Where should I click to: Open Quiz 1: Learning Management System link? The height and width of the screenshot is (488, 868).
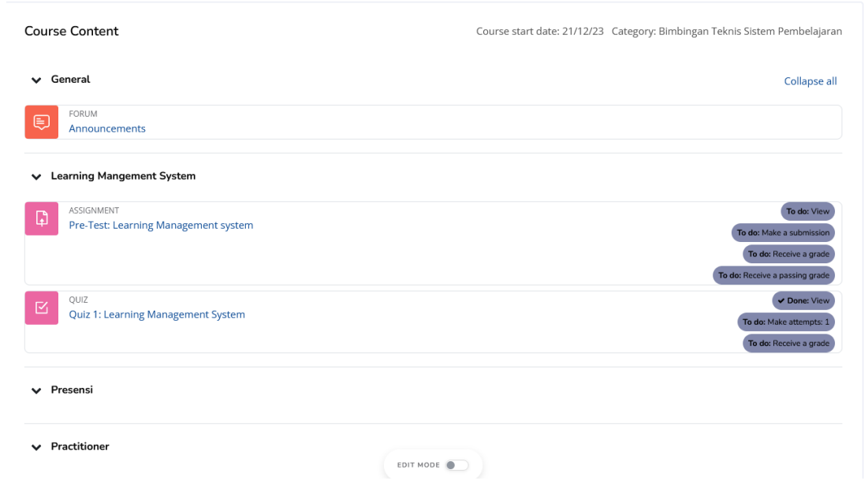tap(157, 315)
